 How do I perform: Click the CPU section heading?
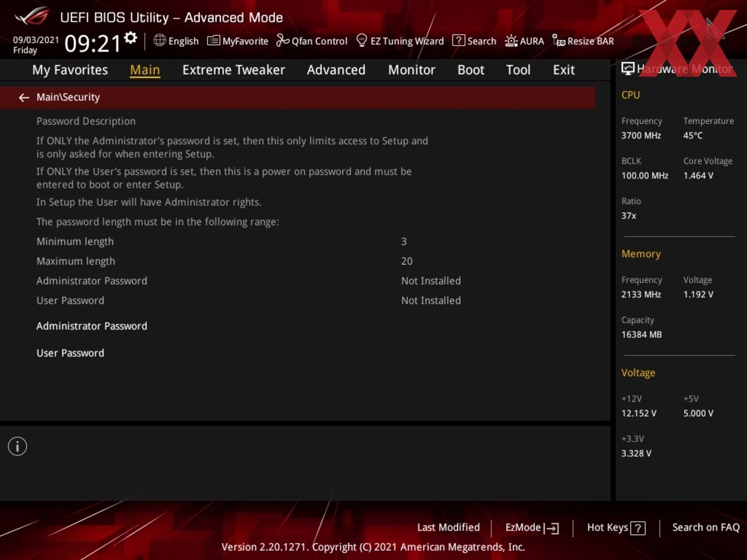(x=631, y=95)
